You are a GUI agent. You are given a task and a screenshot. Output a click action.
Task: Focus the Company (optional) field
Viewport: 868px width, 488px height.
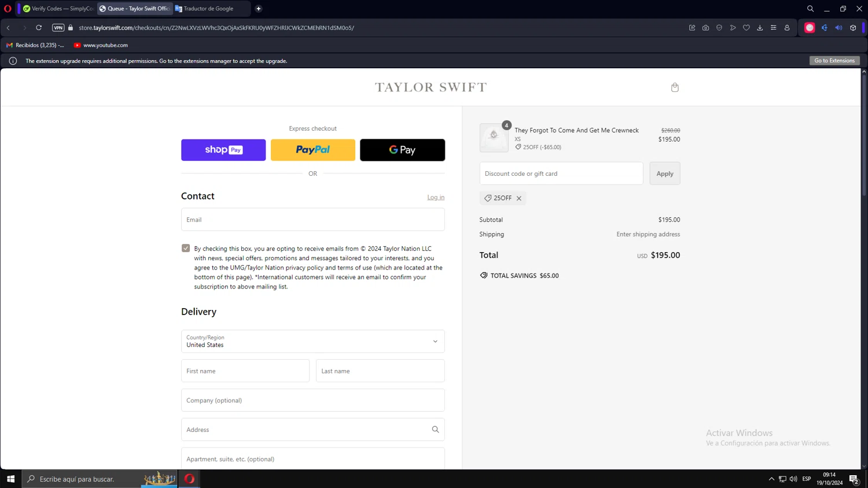click(x=313, y=400)
